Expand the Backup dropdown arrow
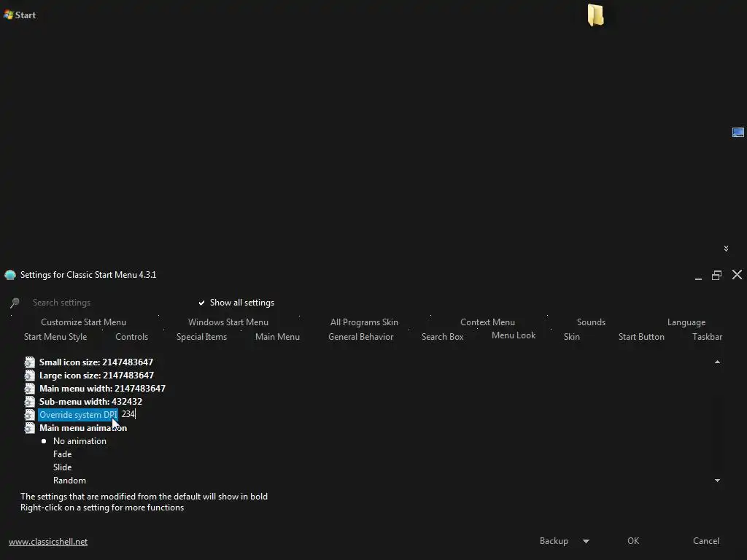Viewport: 747px width, 560px height. 586,542
